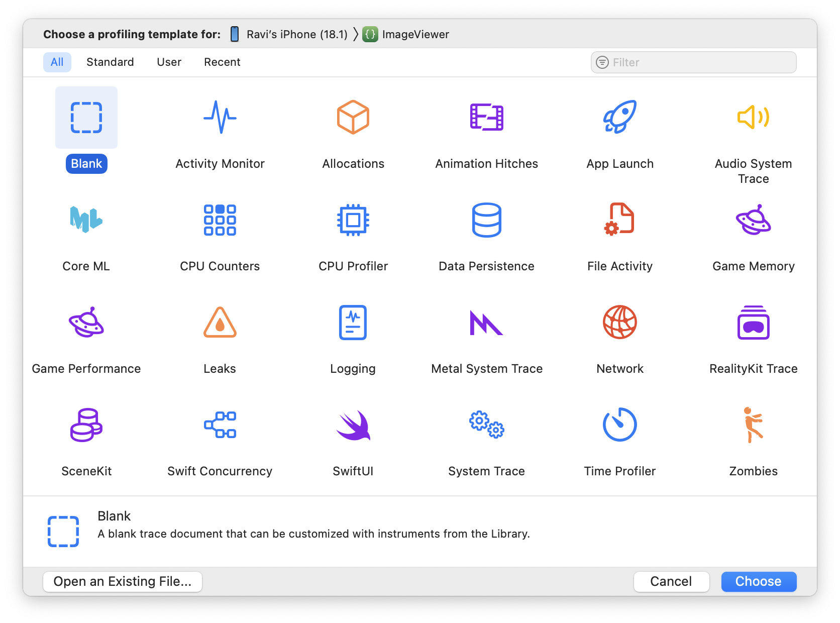Select the Swift Concurrency instrument
The width and height of the screenshot is (840, 623).
(220, 438)
